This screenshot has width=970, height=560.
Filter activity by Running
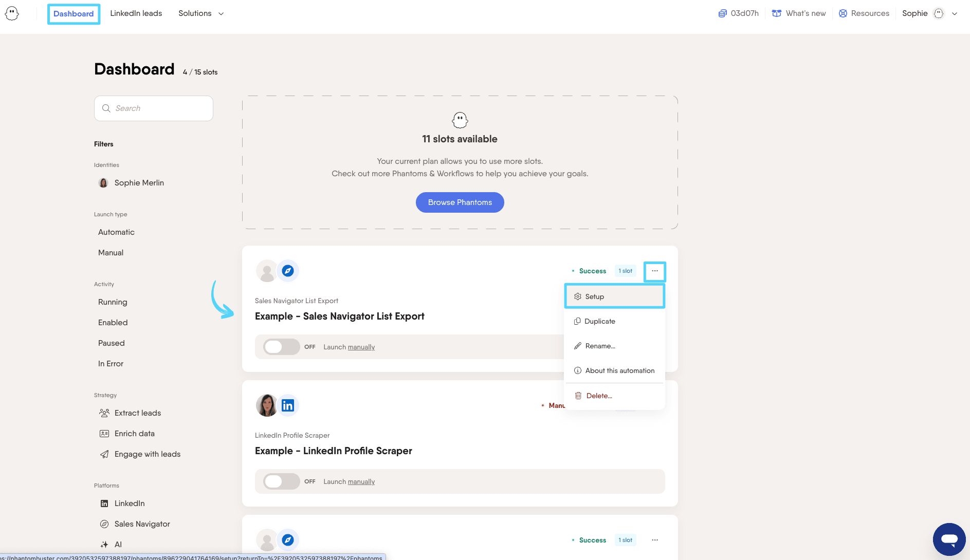(113, 302)
